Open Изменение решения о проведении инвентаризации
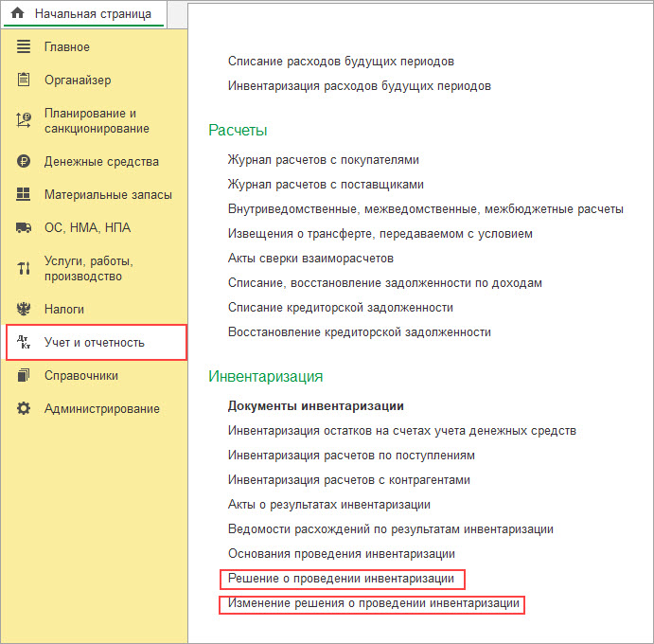 coord(373,603)
